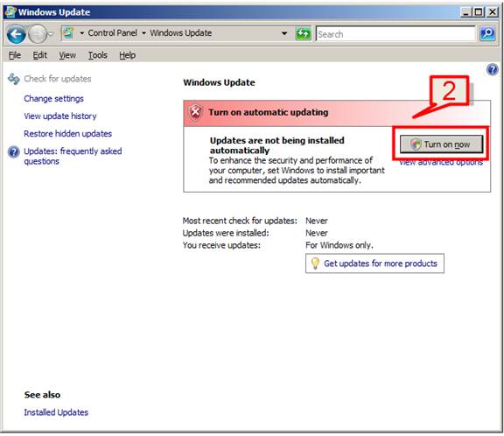This screenshot has width=504, height=436.
Task: Click the red shield error icon
Action: pos(195,113)
